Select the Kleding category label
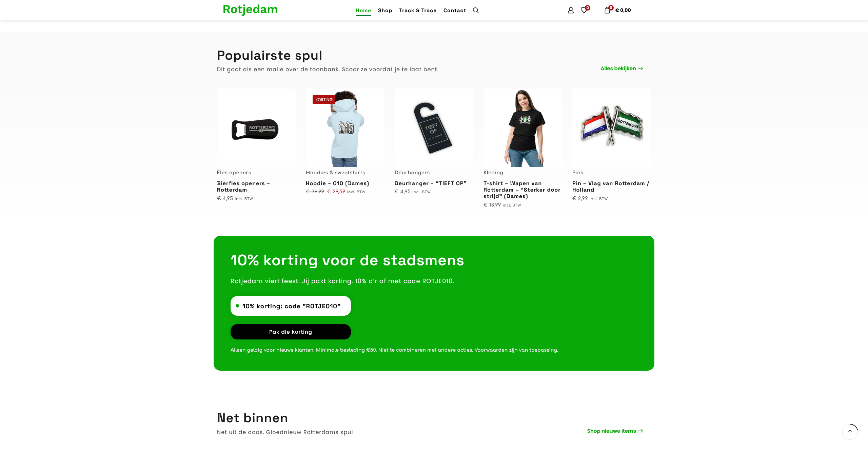Viewport: 868px width, 450px height. click(493, 173)
